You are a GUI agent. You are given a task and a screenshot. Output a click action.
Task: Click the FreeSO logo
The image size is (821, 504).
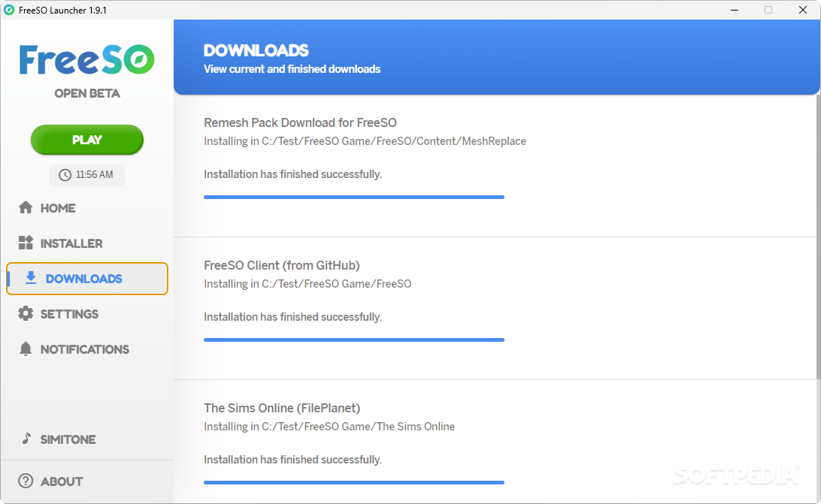coord(87,59)
